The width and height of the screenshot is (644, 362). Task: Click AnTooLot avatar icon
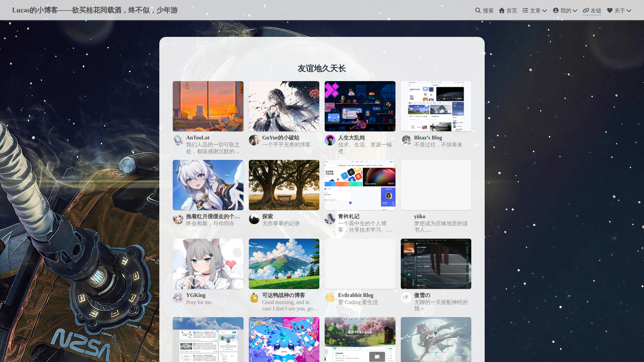tap(178, 140)
